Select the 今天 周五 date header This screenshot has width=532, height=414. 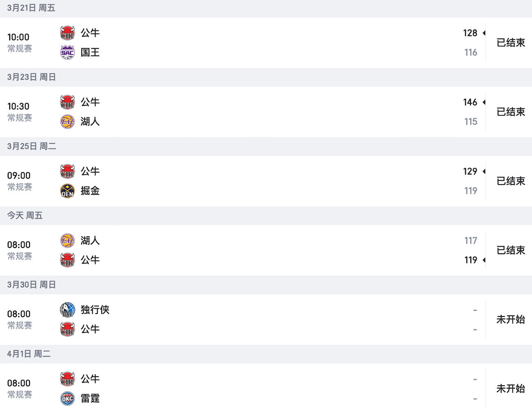tap(25, 216)
